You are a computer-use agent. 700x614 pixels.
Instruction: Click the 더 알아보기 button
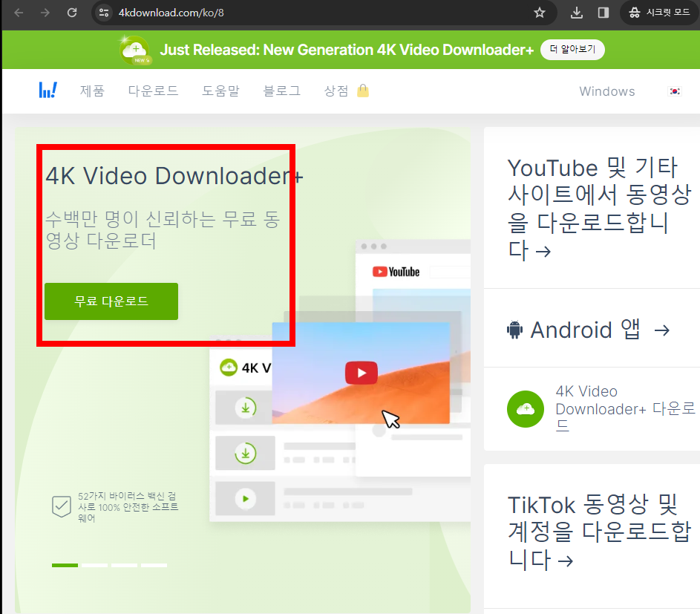tap(572, 49)
